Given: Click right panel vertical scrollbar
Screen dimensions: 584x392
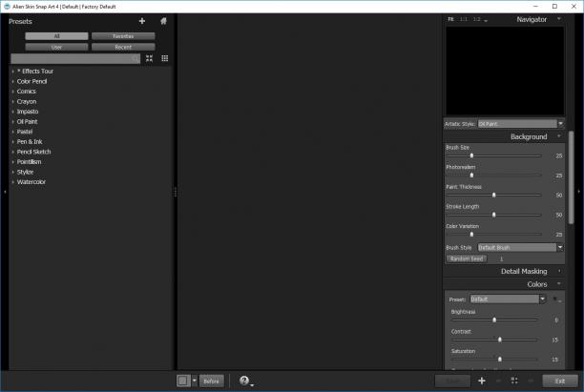Looking at the screenshot, I should (x=571, y=177).
